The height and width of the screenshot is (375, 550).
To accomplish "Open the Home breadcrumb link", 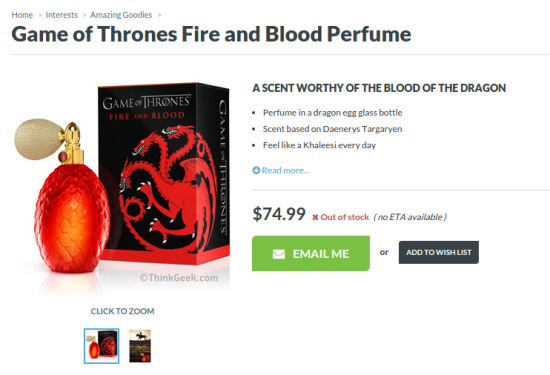I will point(22,15).
